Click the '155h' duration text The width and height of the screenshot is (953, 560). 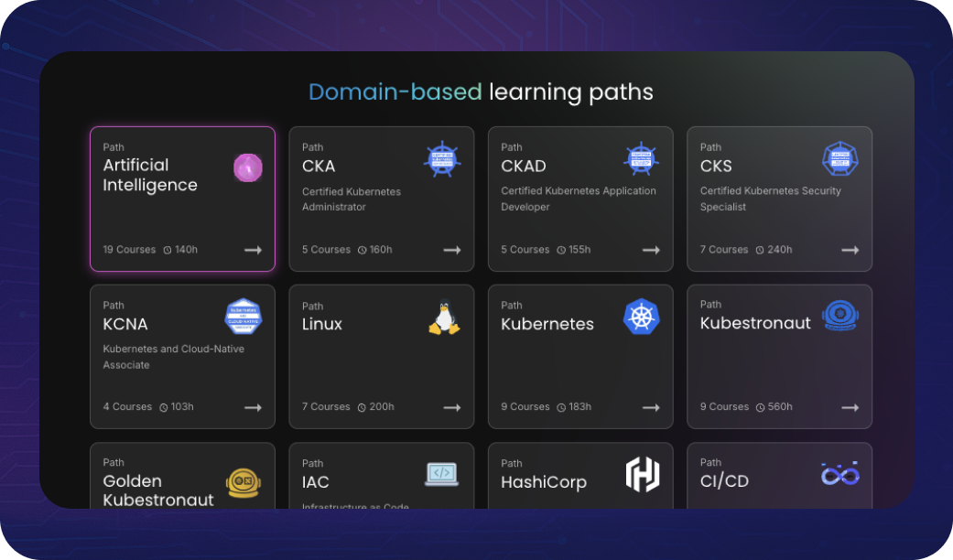tap(579, 250)
